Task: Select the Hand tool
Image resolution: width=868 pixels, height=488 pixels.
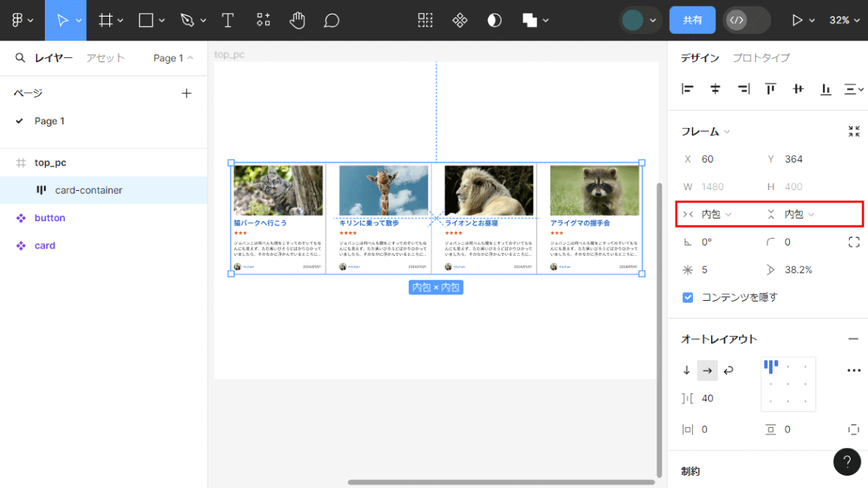Action: click(297, 20)
